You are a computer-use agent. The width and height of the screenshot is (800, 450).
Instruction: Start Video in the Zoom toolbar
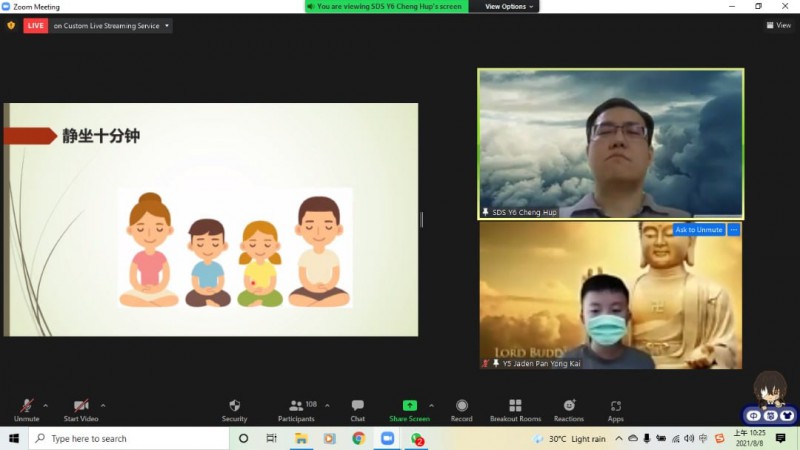click(x=81, y=409)
